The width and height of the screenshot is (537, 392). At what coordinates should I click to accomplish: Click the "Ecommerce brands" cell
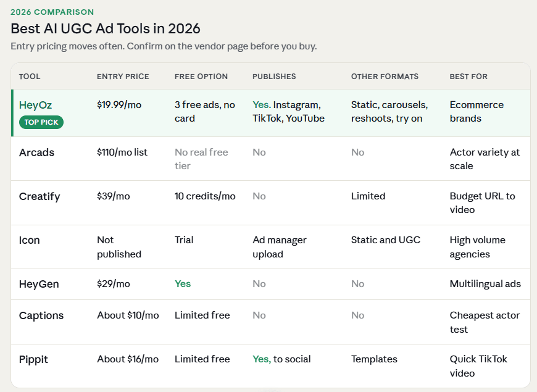tap(477, 111)
